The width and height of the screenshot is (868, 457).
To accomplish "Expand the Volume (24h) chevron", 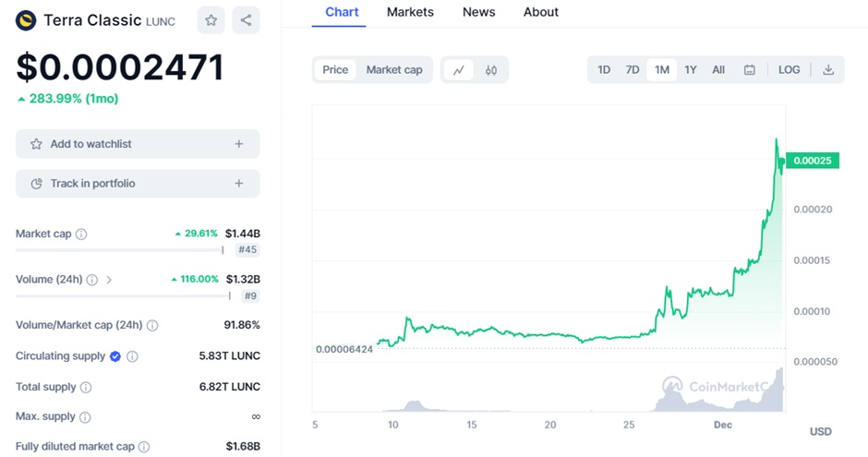I will 109,280.
